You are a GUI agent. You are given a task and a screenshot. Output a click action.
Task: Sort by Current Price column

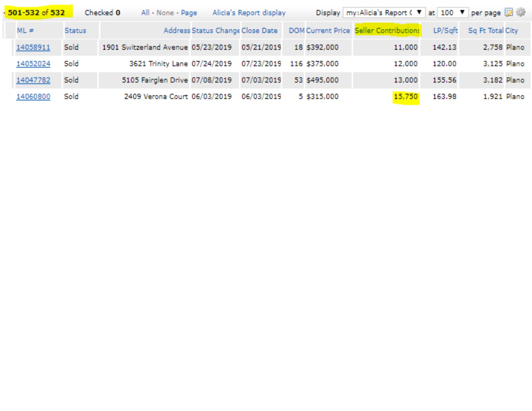328,31
